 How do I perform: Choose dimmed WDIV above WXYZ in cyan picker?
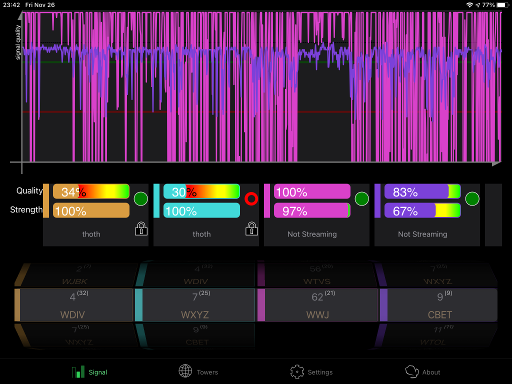pyautogui.click(x=196, y=275)
